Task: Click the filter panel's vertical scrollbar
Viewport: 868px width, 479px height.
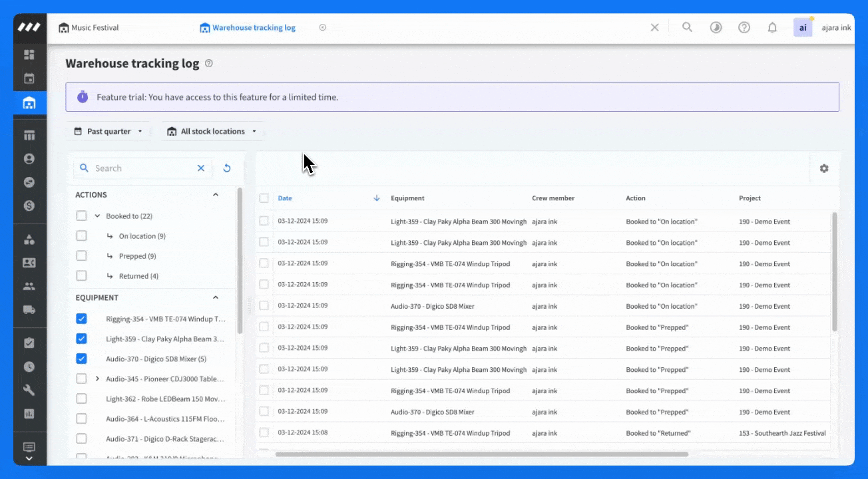Action: point(240,261)
